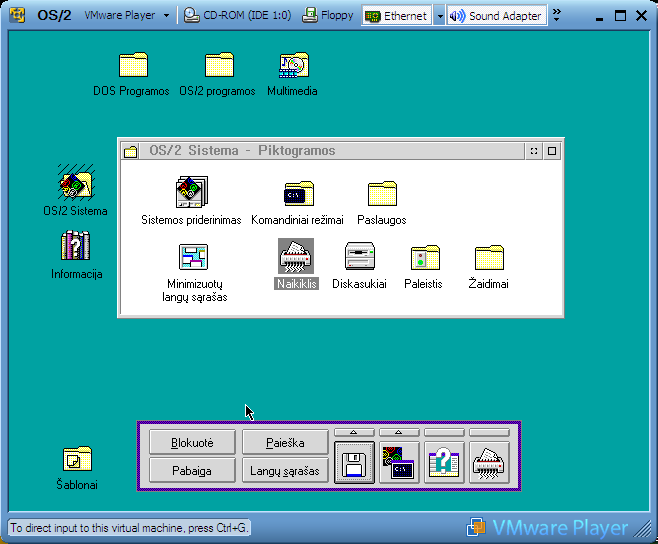Select Minimizuotų langų sąrašas icon

point(193,256)
